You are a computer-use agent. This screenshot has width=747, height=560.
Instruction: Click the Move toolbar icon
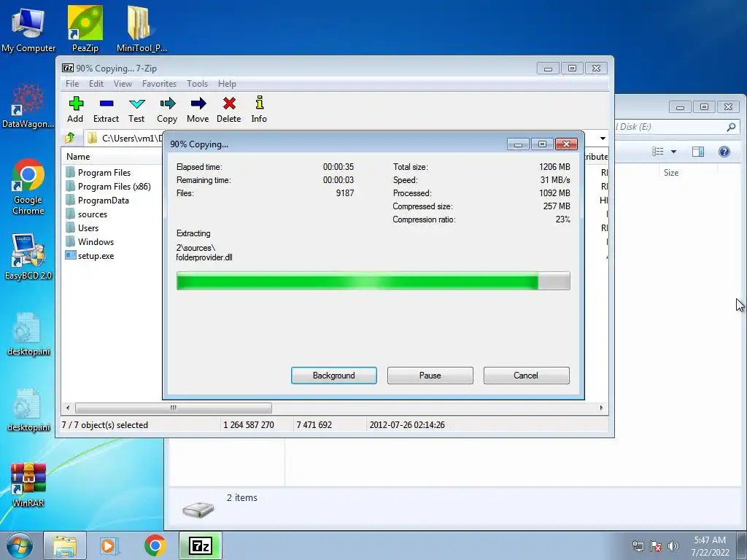pos(198,109)
